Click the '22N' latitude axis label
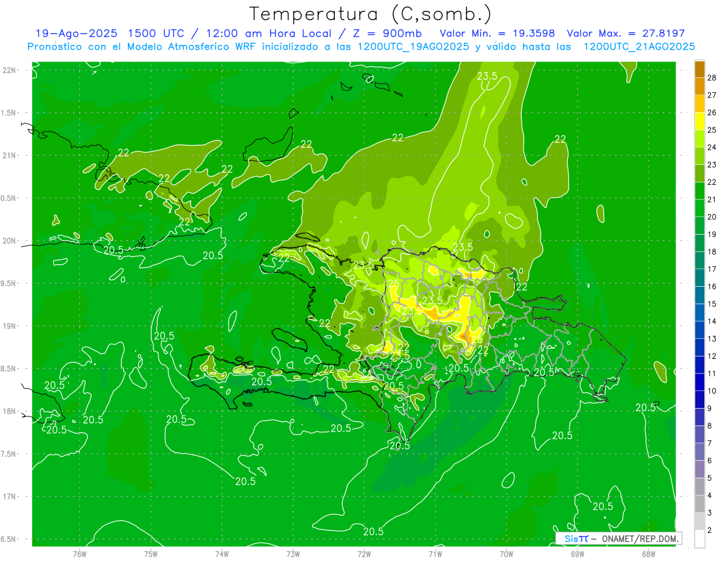 click(8, 70)
